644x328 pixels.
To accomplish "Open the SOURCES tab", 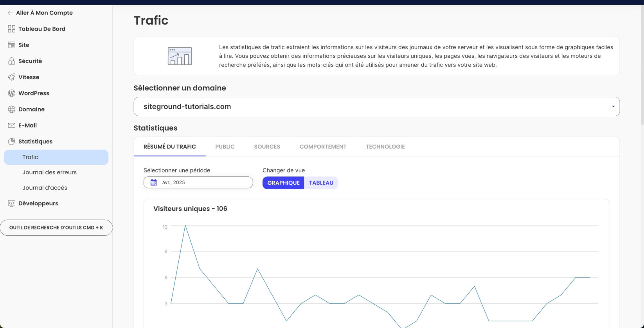I will pyautogui.click(x=267, y=147).
